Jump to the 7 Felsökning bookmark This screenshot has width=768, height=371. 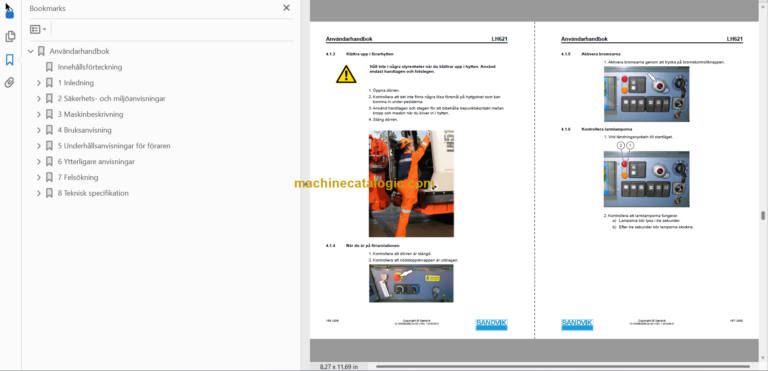click(x=77, y=177)
